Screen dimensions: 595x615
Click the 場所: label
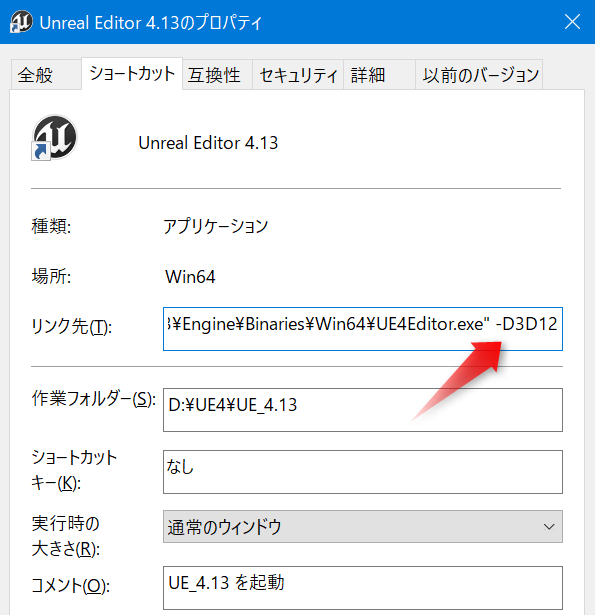pyautogui.click(x=51, y=277)
